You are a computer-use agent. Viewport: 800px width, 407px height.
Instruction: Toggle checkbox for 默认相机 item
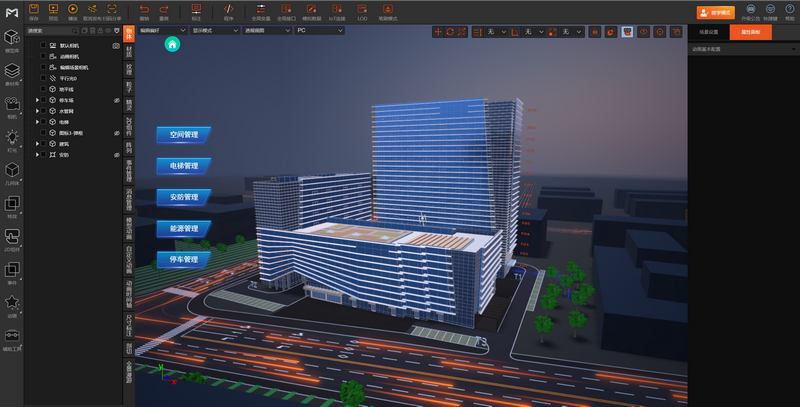pos(43,46)
